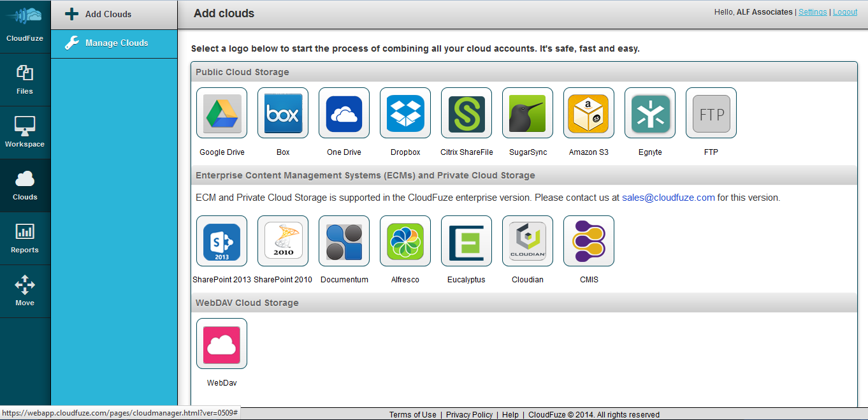Screen dimensions: 868x420
Task: Pick the Dropbox logo
Action: 405,113
